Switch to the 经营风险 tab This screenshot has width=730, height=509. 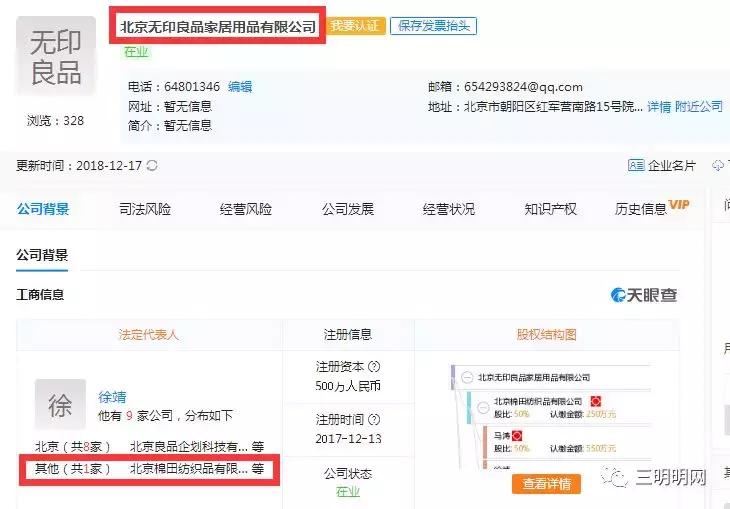point(246,209)
